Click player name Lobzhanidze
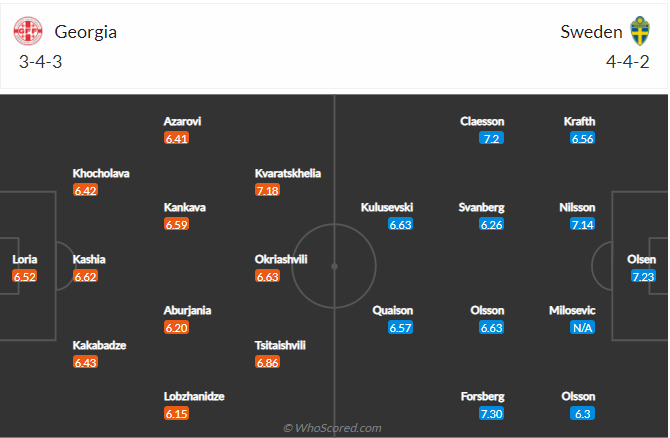Screen dimensions: 670x438 (x=194, y=397)
